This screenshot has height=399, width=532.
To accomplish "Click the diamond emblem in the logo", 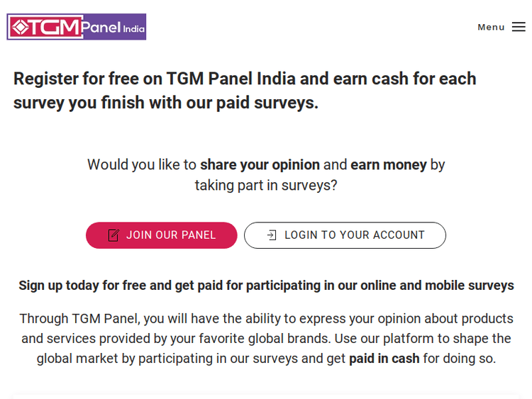I will (x=20, y=28).
